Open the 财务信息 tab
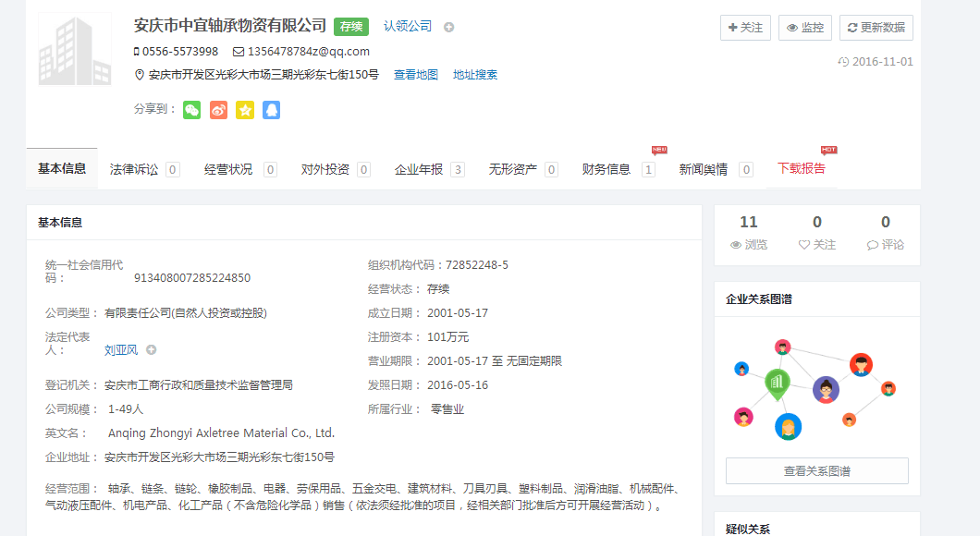Viewport: 980px width, 536px height. click(x=606, y=169)
